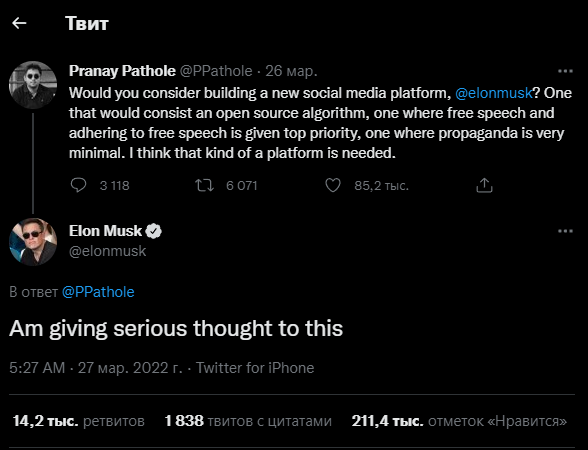Open more options on Elon Musk's tweet
Screen dimensions: 588x450
click(x=565, y=231)
